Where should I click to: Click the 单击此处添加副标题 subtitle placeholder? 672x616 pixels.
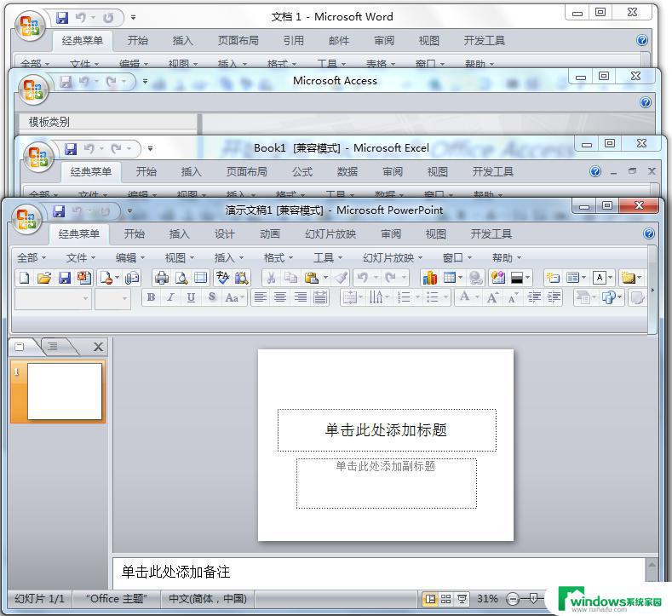tap(386, 484)
